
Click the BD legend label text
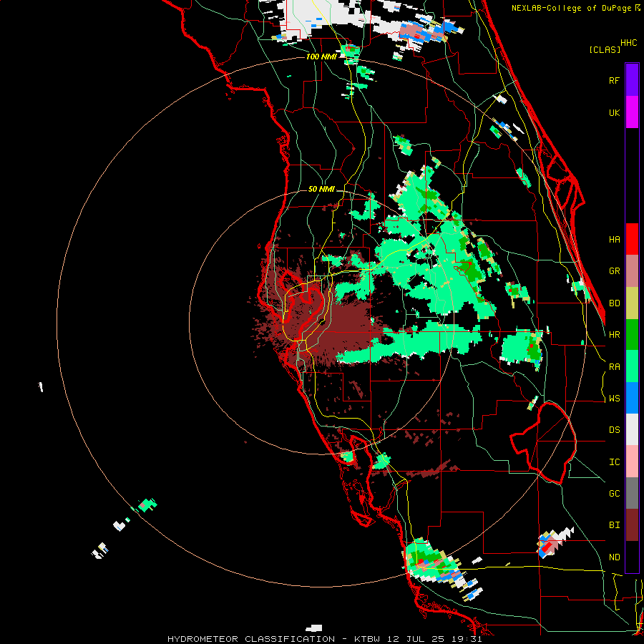614,303
